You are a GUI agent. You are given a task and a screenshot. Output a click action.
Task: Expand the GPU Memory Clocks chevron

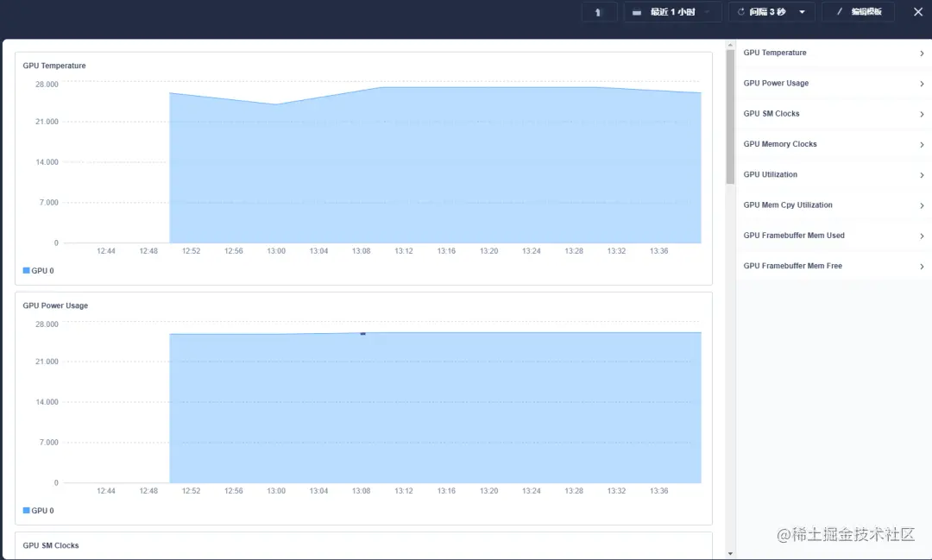(922, 144)
